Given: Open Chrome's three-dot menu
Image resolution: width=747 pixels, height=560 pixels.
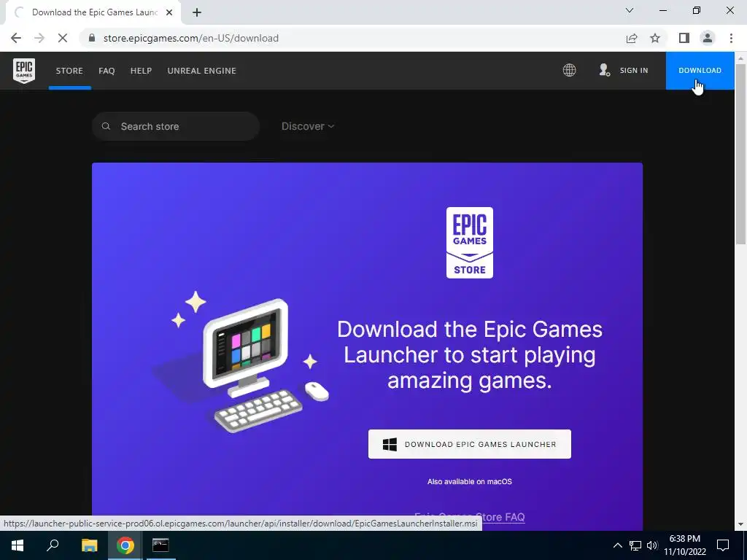Looking at the screenshot, I should tap(731, 38).
